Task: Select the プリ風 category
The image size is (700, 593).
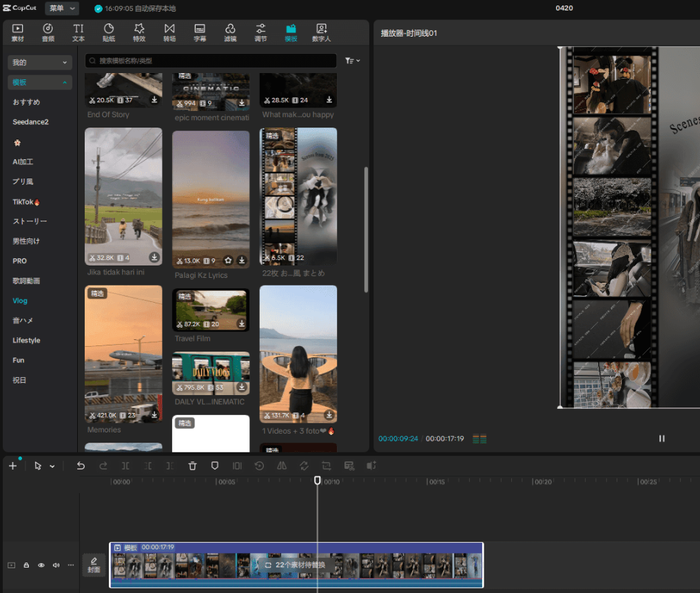Action: [23, 181]
